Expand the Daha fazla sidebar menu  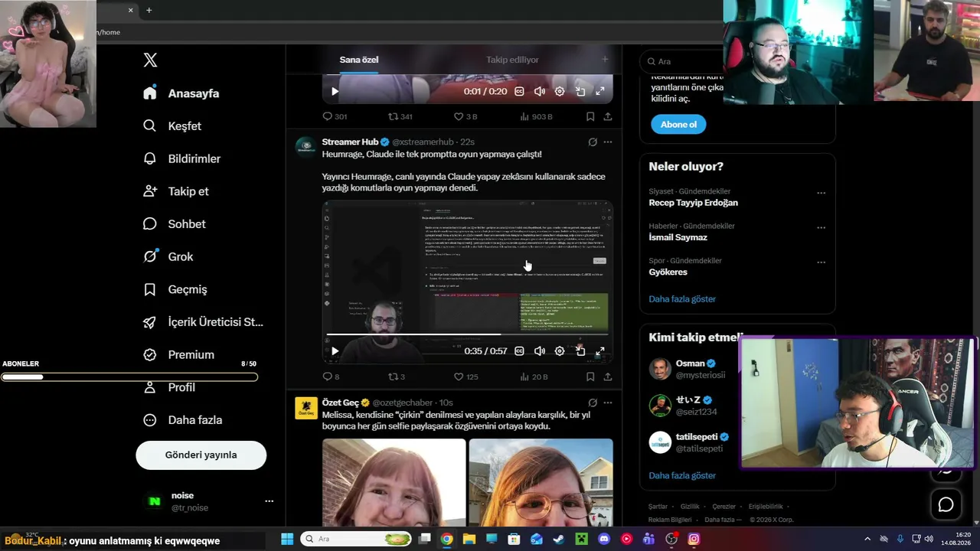(x=183, y=420)
